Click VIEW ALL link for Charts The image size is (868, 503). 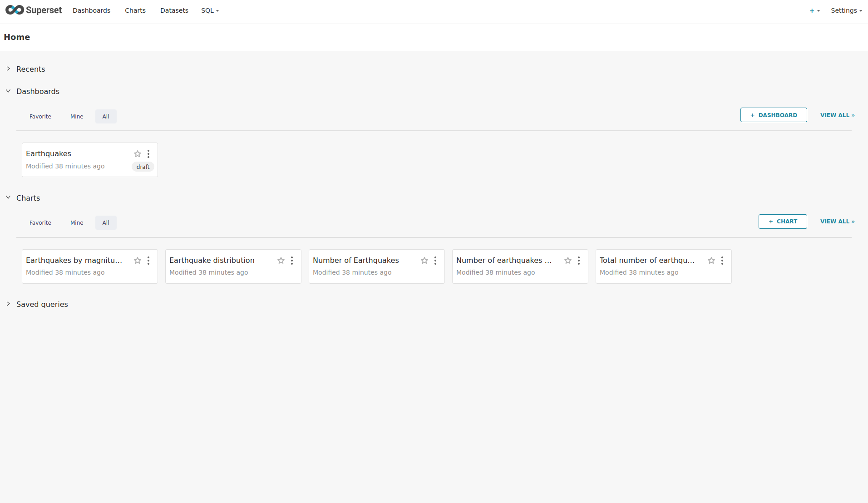tap(837, 222)
